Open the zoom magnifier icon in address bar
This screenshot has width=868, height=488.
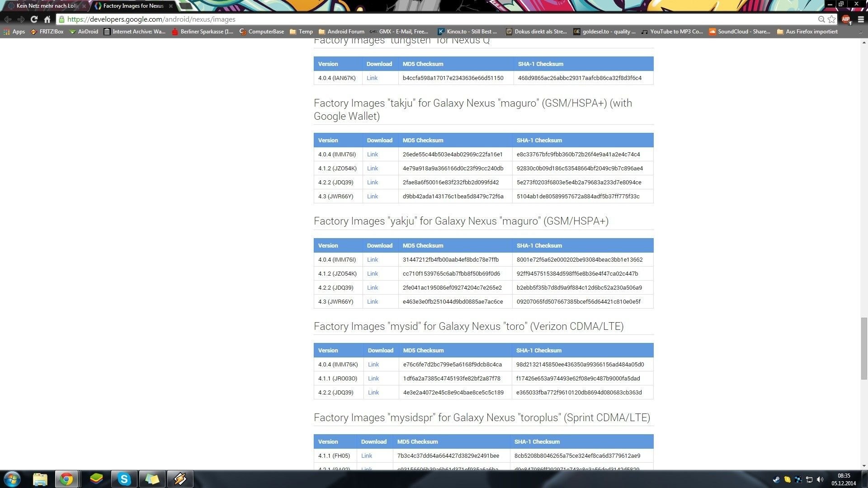click(x=821, y=19)
